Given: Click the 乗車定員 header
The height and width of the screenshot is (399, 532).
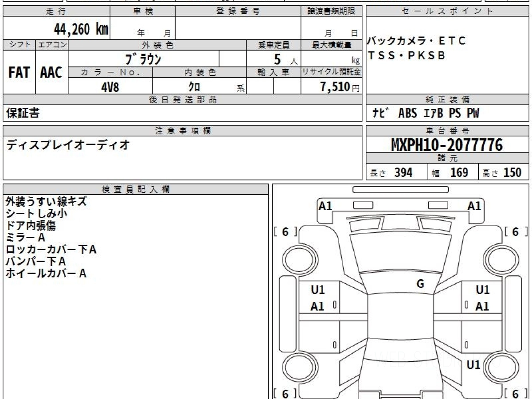Looking at the screenshot, I should pos(274,45).
